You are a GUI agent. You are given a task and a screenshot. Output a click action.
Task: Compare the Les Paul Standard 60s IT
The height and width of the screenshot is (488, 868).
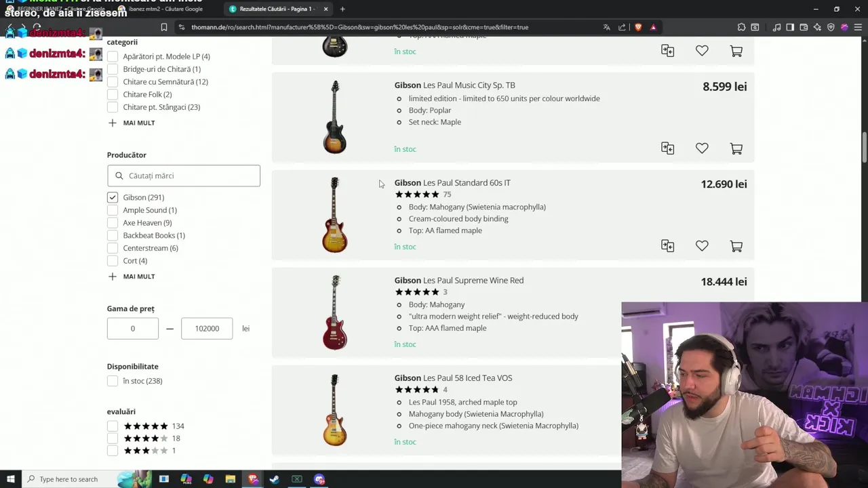click(668, 246)
